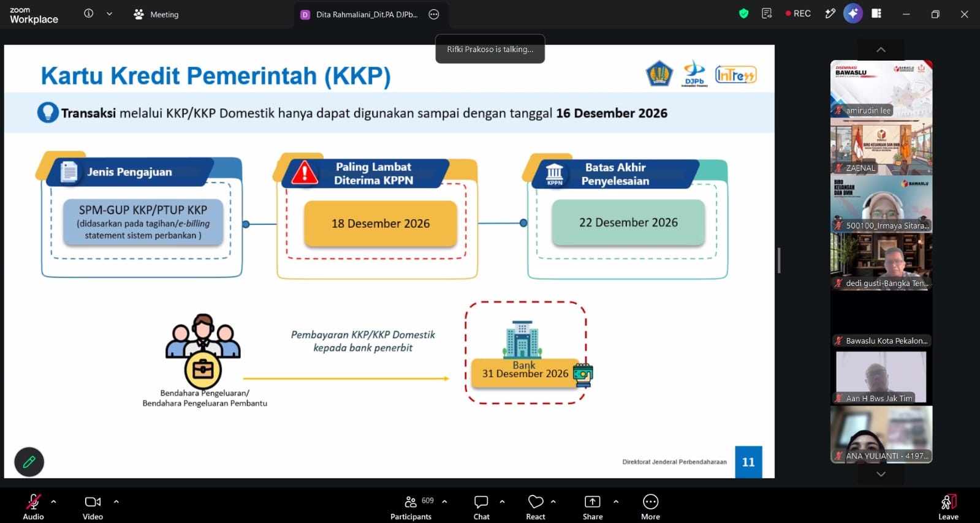The height and width of the screenshot is (523, 980).
Task: Unmute using the Audio microphone button
Action: tap(33, 506)
